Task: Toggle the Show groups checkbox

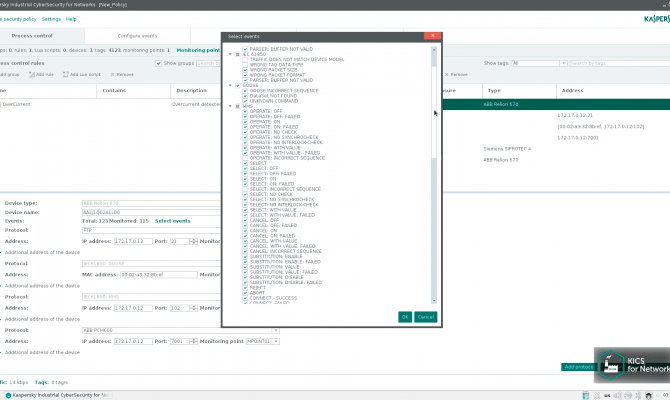Action: [159, 63]
